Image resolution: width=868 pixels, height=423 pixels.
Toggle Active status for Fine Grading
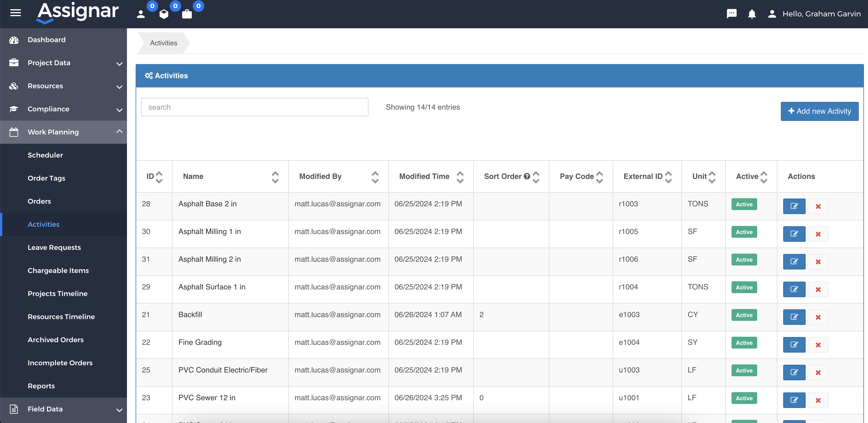click(x=744, y=342)
